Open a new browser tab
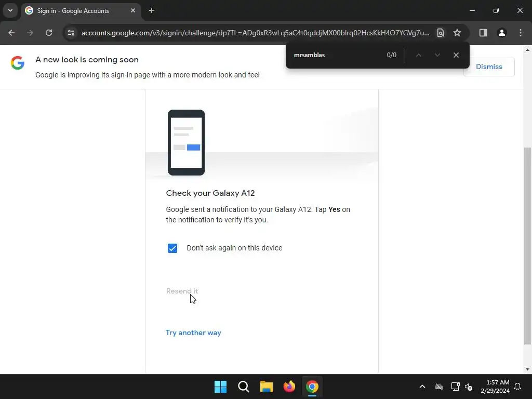 click(x=152, y=10)
